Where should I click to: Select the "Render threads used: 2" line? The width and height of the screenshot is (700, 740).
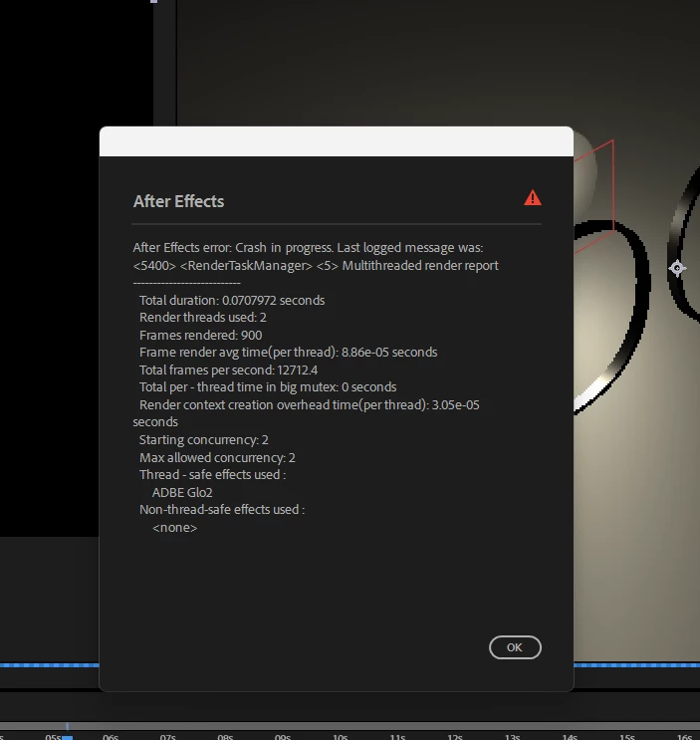point(203,317)
